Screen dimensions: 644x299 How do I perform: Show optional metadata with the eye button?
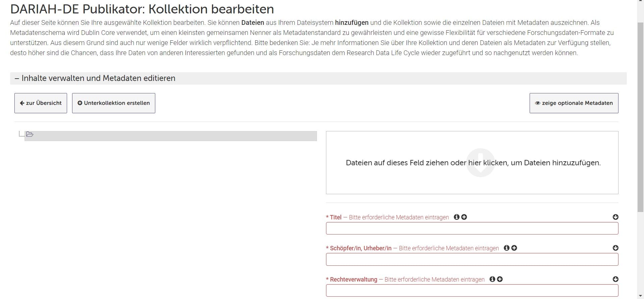coord(574,103)
